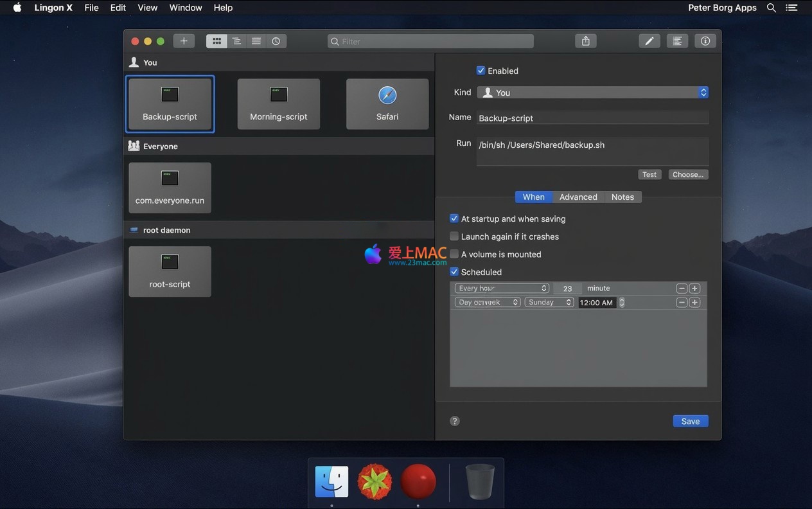This screenshot has height=509, width=812.
Task: Click the plus button to add new job
Action: click(x=184, y=41)
